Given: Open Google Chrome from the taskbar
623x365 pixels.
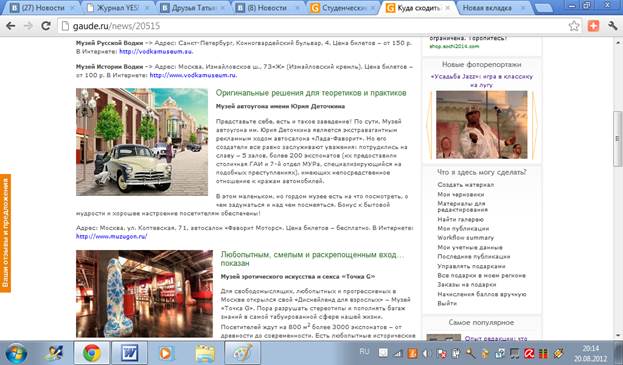Looking at the screenshot, I should [91, 353].
